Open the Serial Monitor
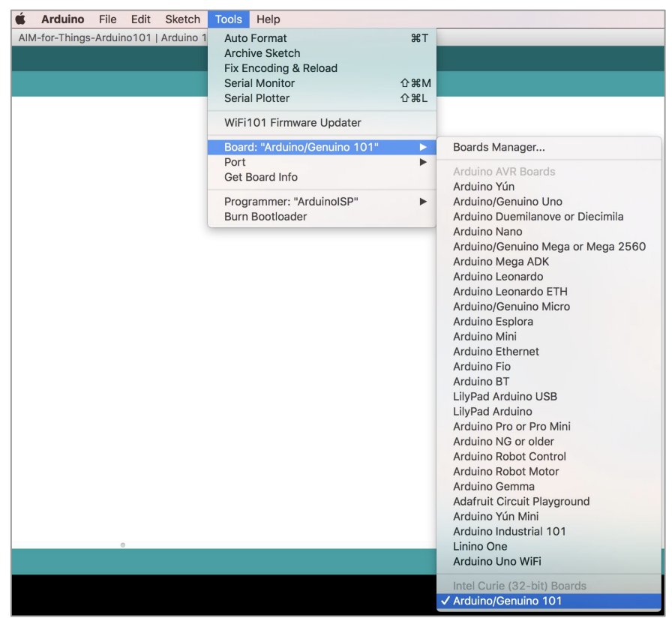The width and height of the screenshot is (672, 624). tap(322, 83)
